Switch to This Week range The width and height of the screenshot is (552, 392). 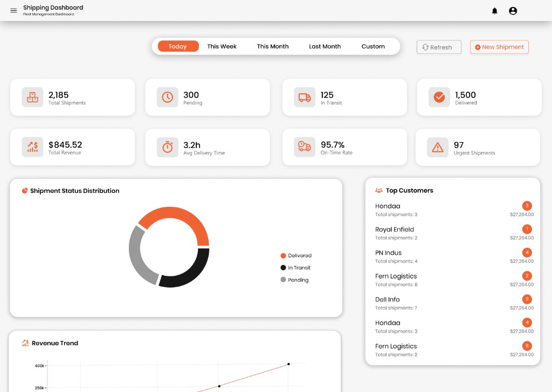[x=222, y=46]
